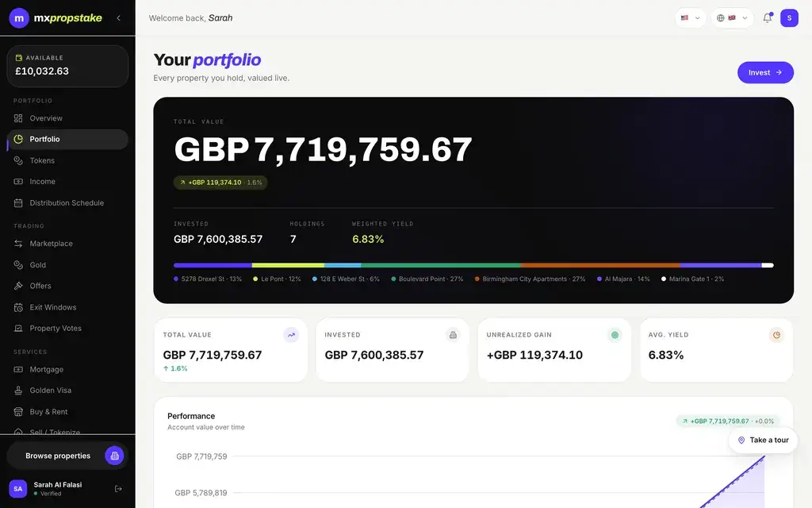The width and height of the screenshot is (812, 508).
Task: Click the Overview grid icon
Action: [18, 118]
